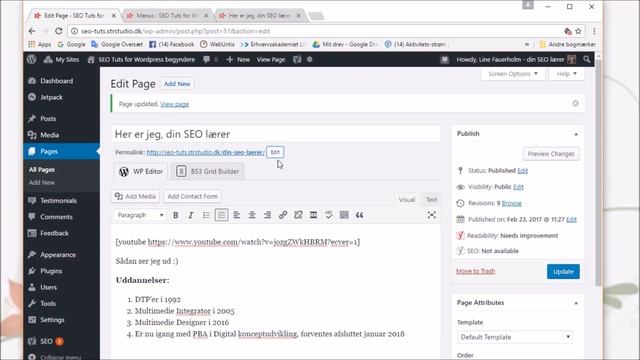Insert a bulleted list

(x=206, y=215)
